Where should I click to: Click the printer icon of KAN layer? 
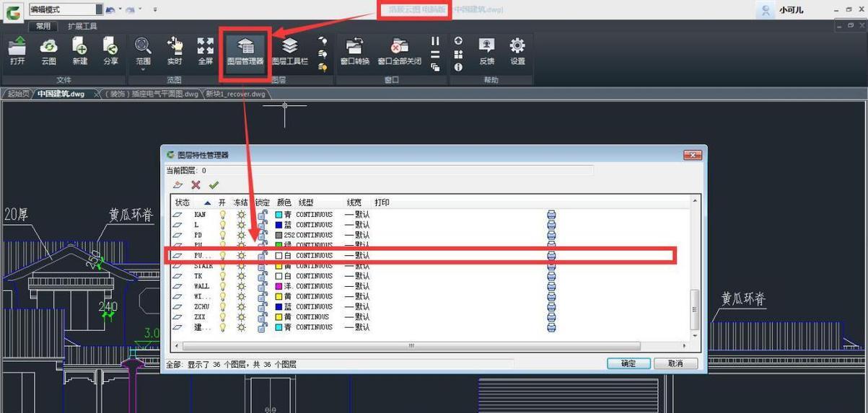(x=551, y=215)
